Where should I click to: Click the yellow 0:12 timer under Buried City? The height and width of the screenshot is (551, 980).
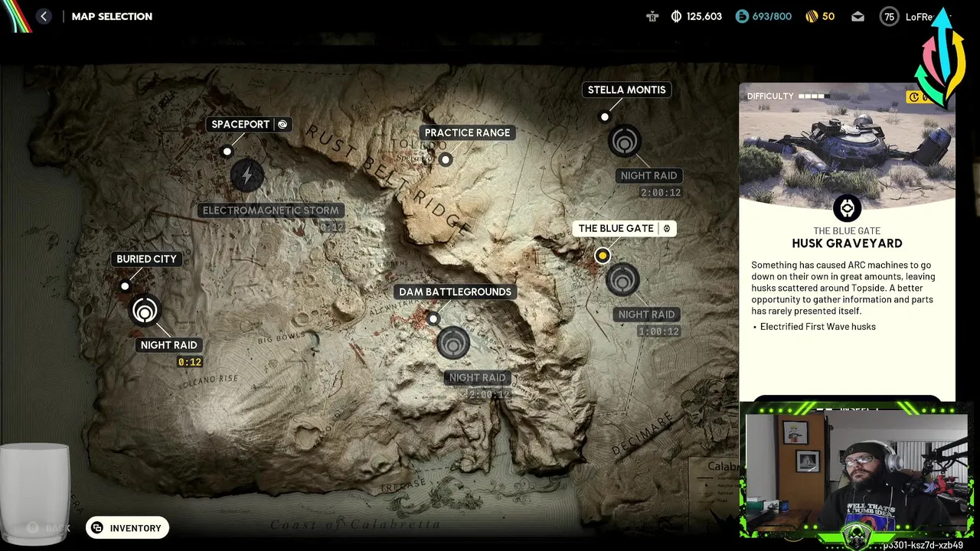click(x=190, y=362)
